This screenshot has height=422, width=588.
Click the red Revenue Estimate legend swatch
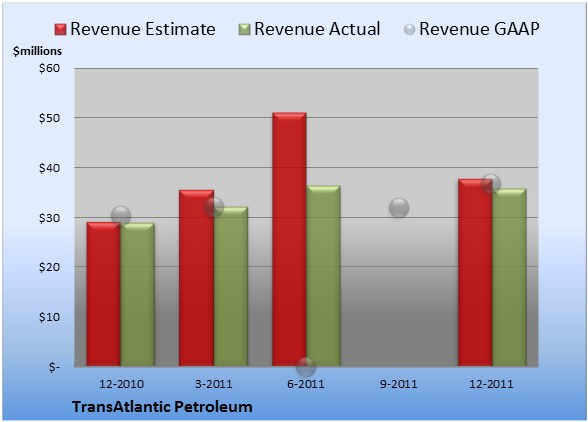[x=60, y=29]
